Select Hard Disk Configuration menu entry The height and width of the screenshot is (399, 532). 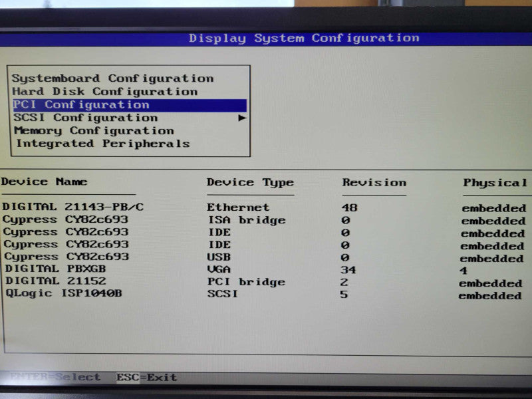click(105, 92)
